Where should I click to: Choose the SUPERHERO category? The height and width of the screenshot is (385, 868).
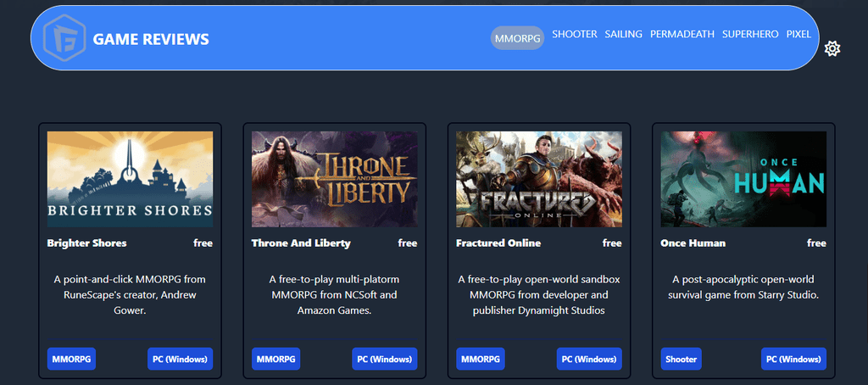point(750,35)
